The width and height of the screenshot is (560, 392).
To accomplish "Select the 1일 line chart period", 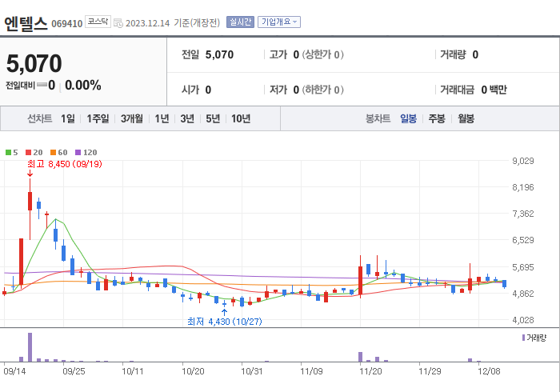I will tap(68, 118).
